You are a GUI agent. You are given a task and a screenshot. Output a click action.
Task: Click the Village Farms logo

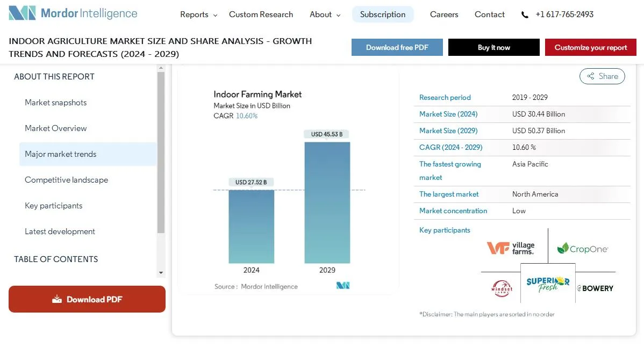[511, 248]
